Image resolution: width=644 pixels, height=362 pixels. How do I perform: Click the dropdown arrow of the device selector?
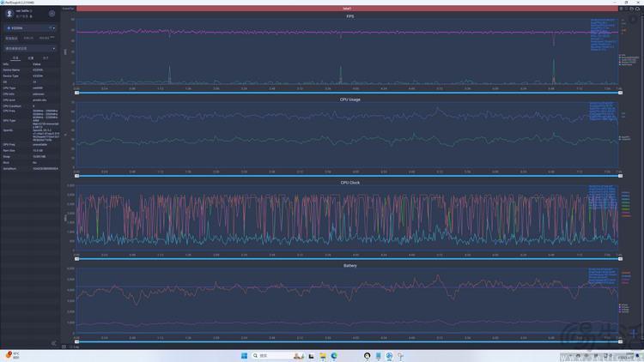(x=54, y=28)
